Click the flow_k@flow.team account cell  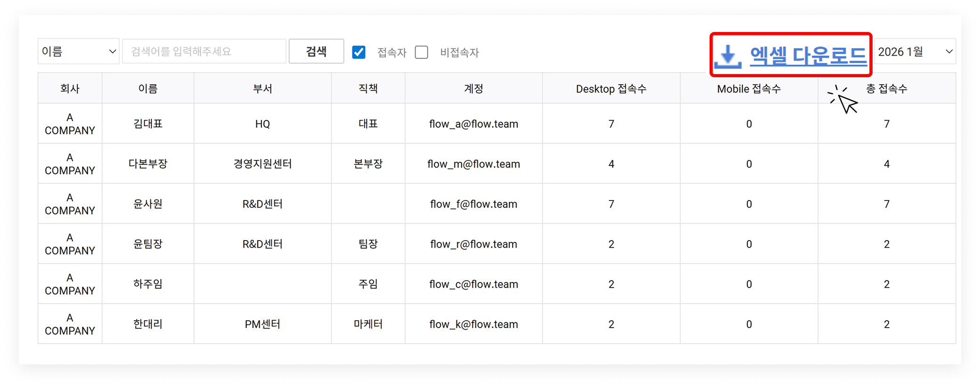tap(474, 324)
